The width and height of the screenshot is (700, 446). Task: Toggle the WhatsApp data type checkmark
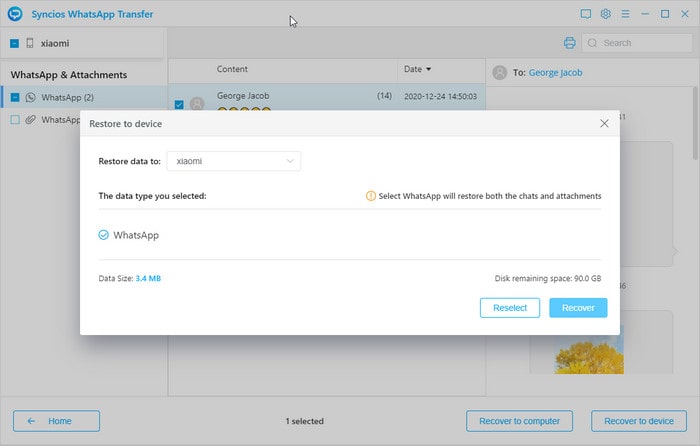pos(103,235)
